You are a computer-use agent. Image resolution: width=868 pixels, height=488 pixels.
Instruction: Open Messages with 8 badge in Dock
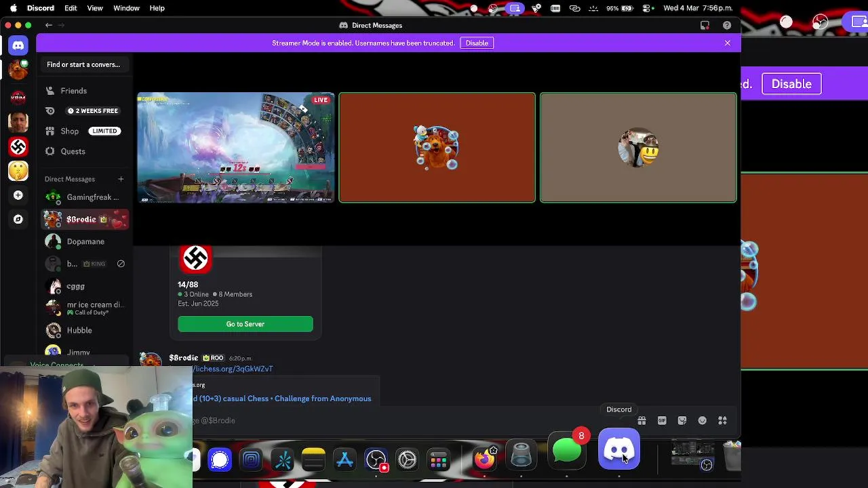[568, 451]
